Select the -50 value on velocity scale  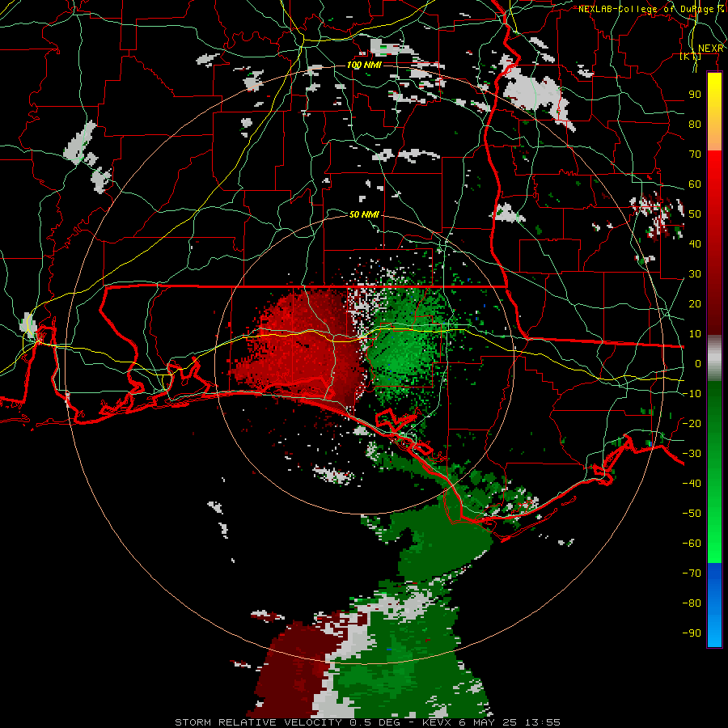click(692, 514)
